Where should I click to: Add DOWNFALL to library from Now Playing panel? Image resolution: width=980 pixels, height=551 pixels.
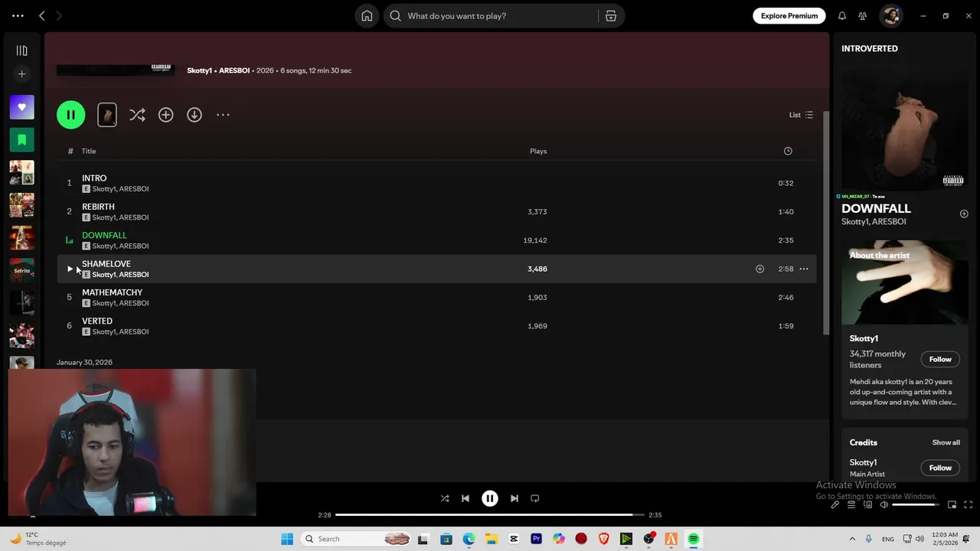964,214
